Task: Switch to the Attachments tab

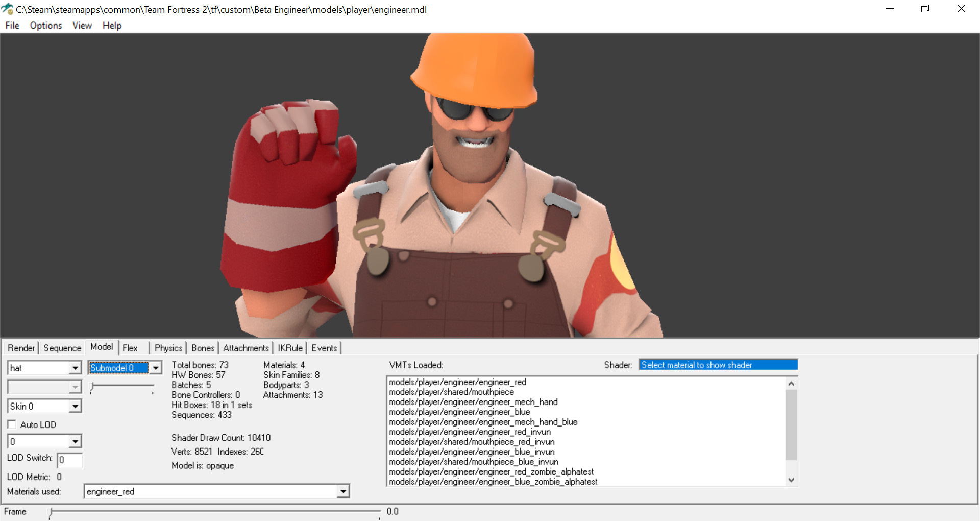Action: [x=246, y=348]
